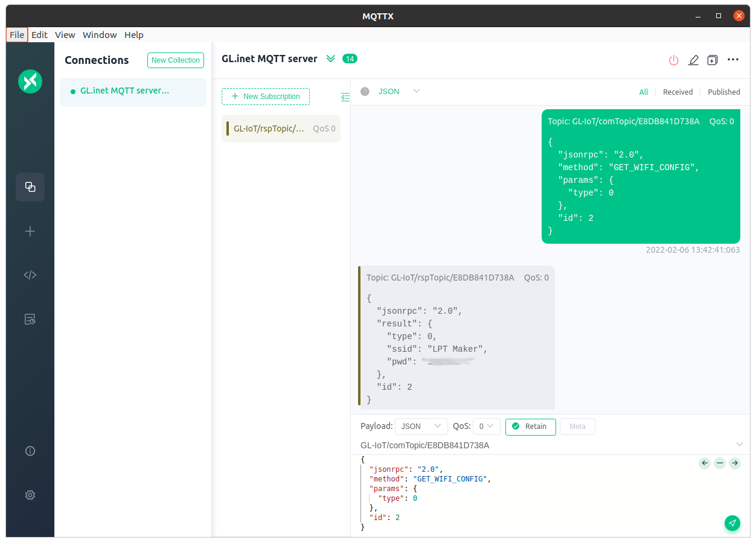Click the Connections heading
Screen dimensions: 756x543
click(x=97, y=60)
